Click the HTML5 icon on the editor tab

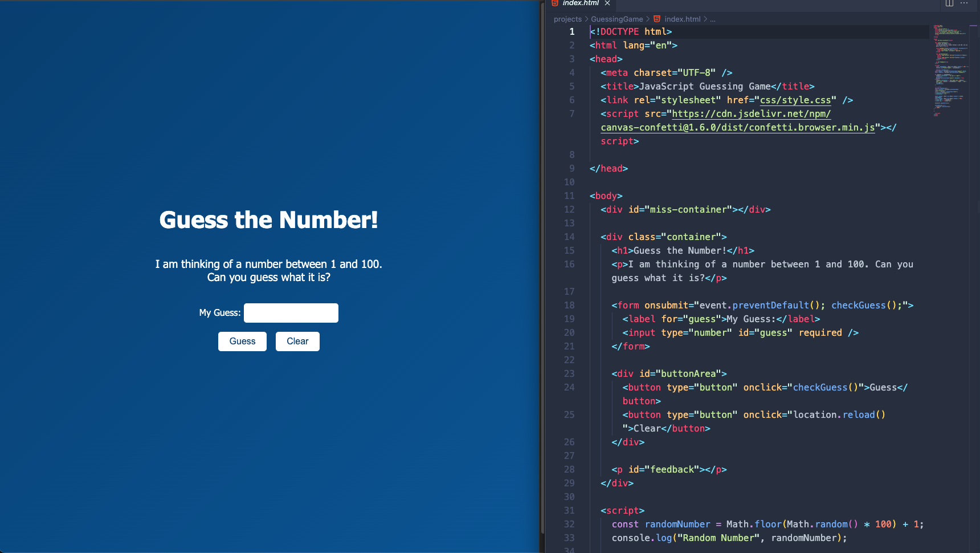pyautogui.click(x=555, y=3)
